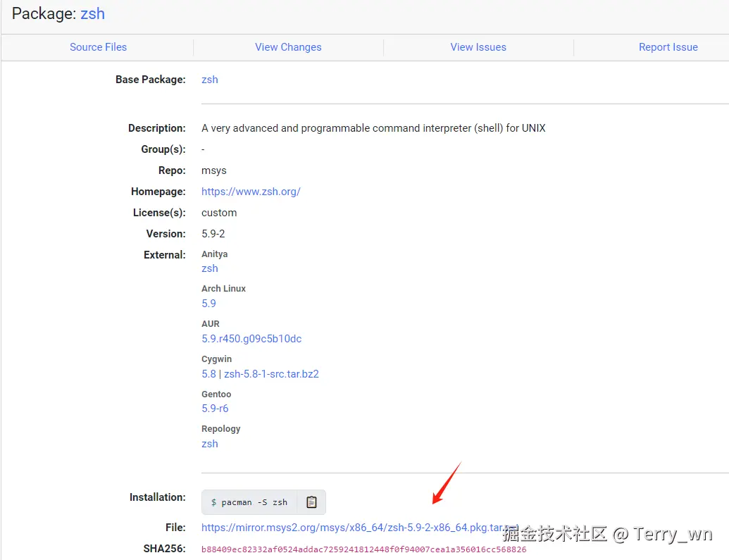Click the External label

tap(165, 255)
